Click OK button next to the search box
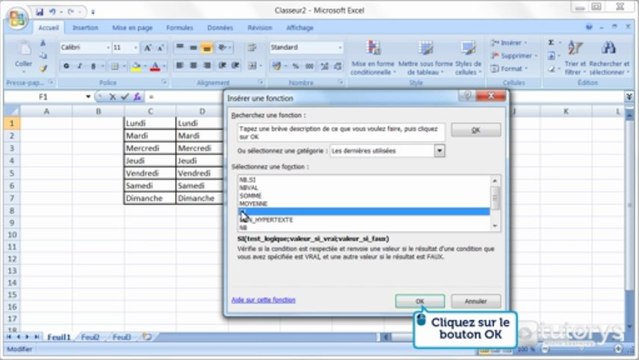Image resolution: width=639 pixels, height=360 pixels. (x=476, y=130)
